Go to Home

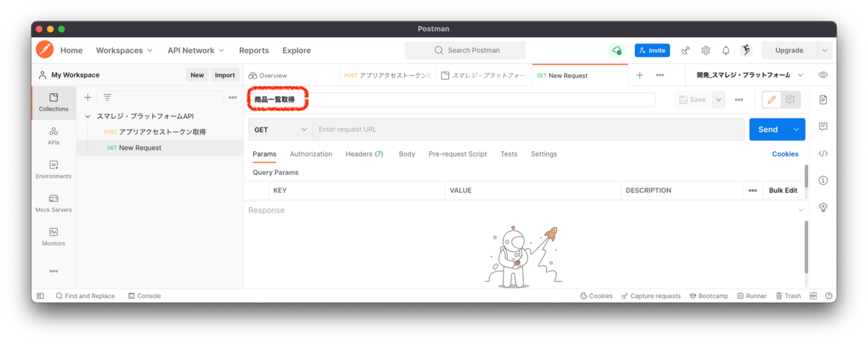pos(72,50)
